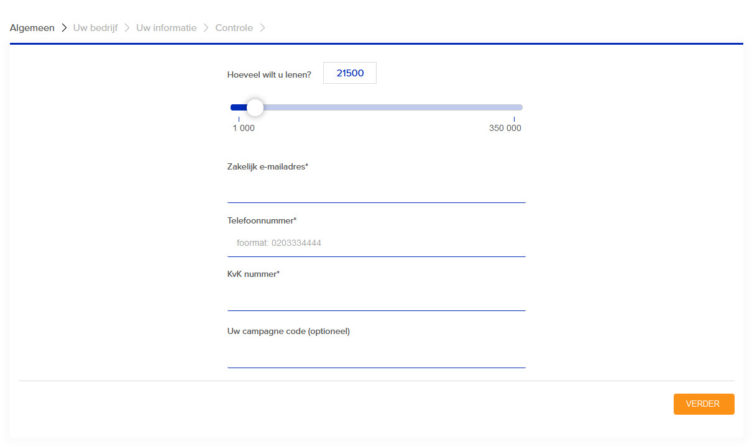Click the 'Hoeveel wilt u lenen?' label
This screenshot has height=447, width=752.
pos(269,74)
